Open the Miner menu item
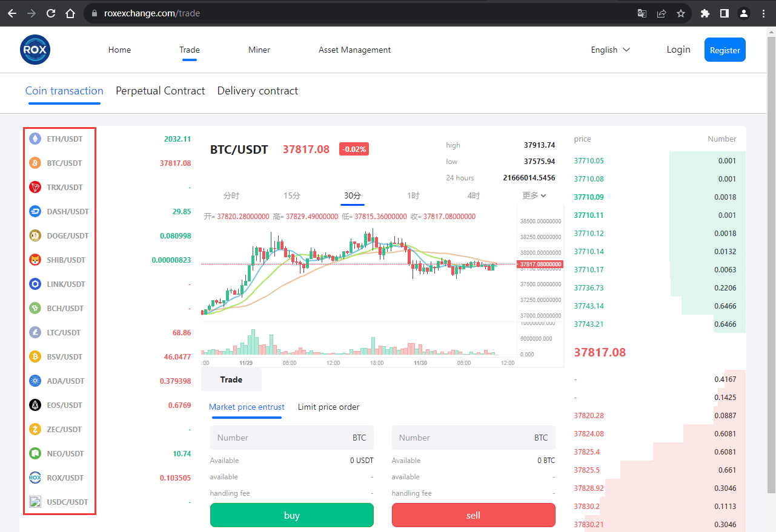776x532 pixels. [259, 50]
